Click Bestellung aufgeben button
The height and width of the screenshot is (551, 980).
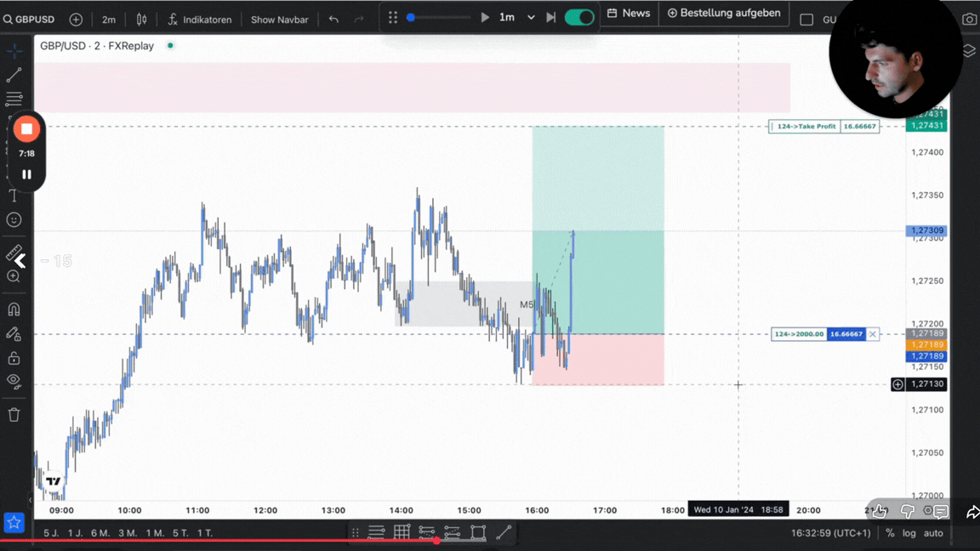[x=722, y=13]
